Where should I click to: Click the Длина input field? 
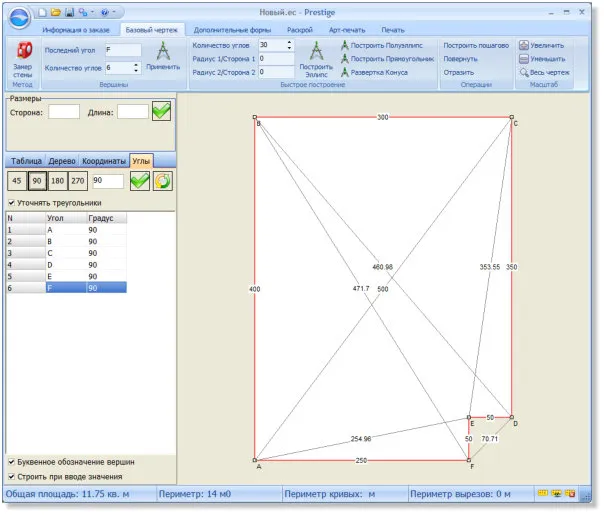point(133,112)
